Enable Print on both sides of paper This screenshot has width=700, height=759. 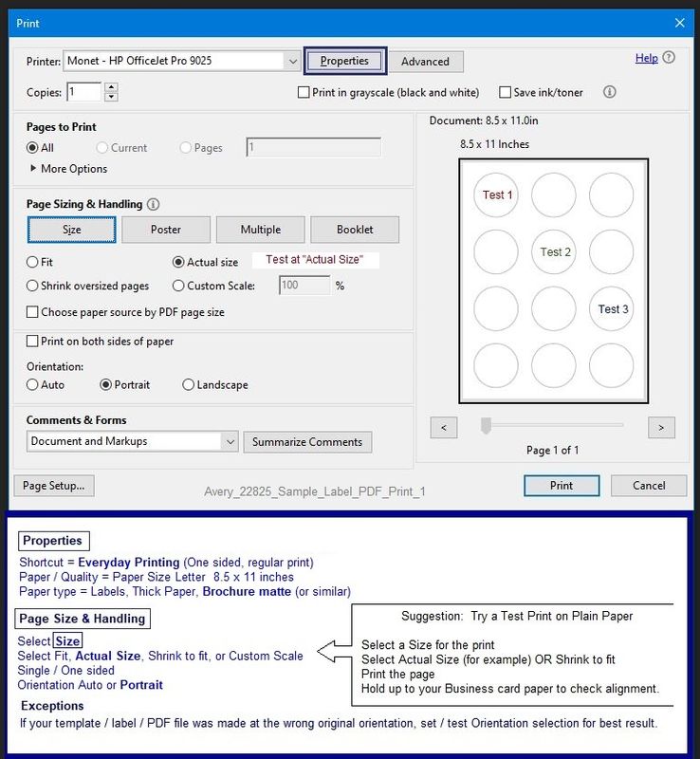[32, 342]
